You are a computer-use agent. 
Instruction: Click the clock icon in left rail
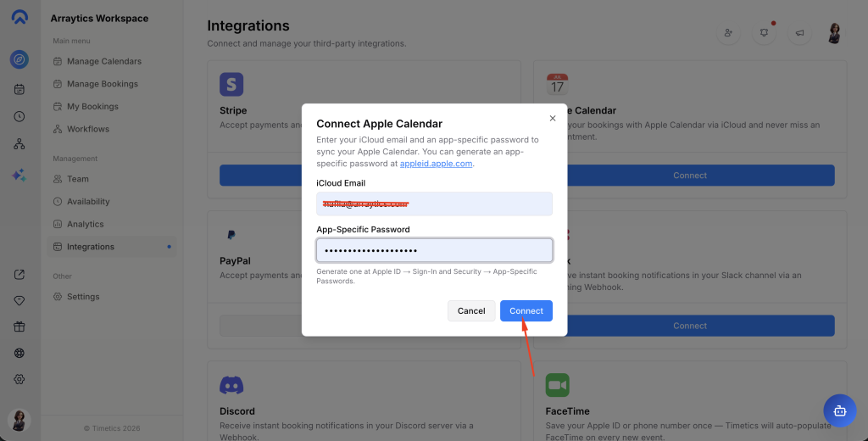tap(19, 116)
